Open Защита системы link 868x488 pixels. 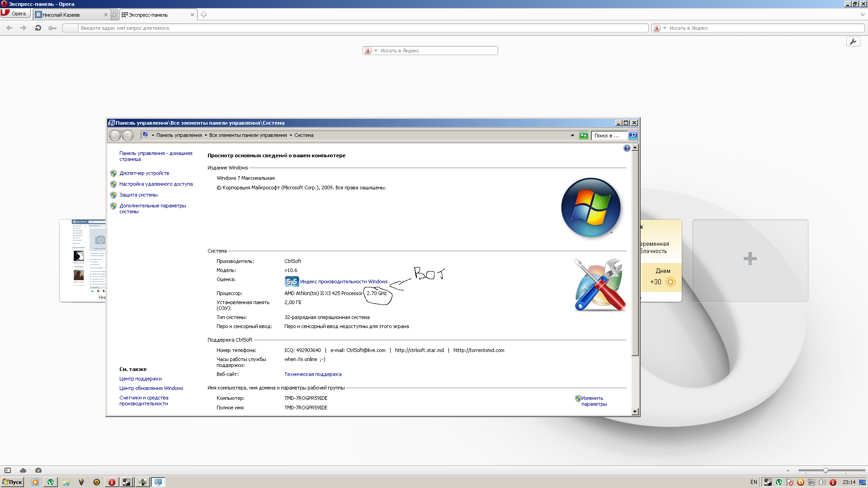[138, 195]
